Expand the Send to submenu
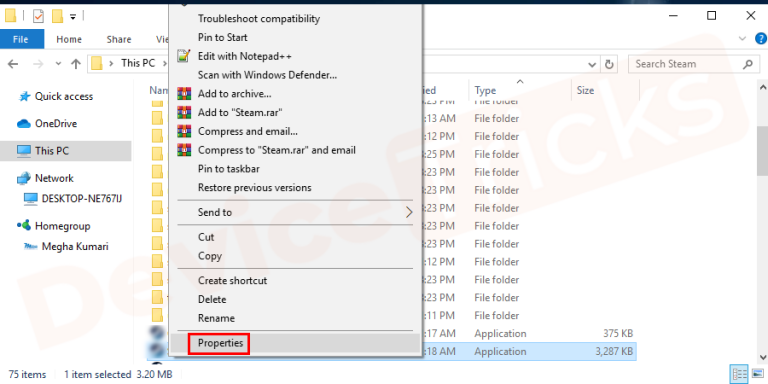Image resolution: width=768 pixels, height=384 pixels. pos(295,212)
